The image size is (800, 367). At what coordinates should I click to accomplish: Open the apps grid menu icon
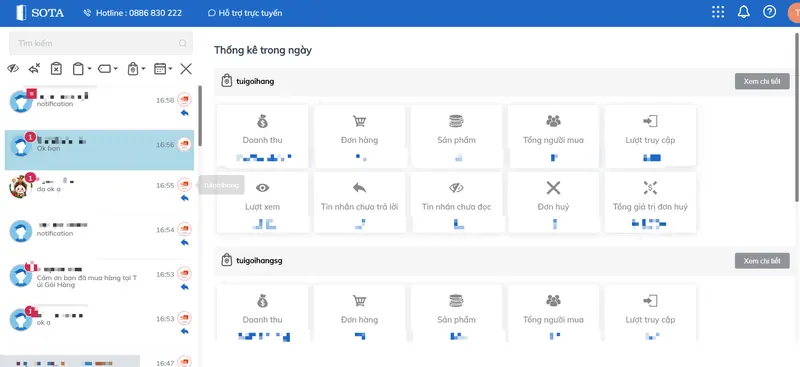[718, 12]
